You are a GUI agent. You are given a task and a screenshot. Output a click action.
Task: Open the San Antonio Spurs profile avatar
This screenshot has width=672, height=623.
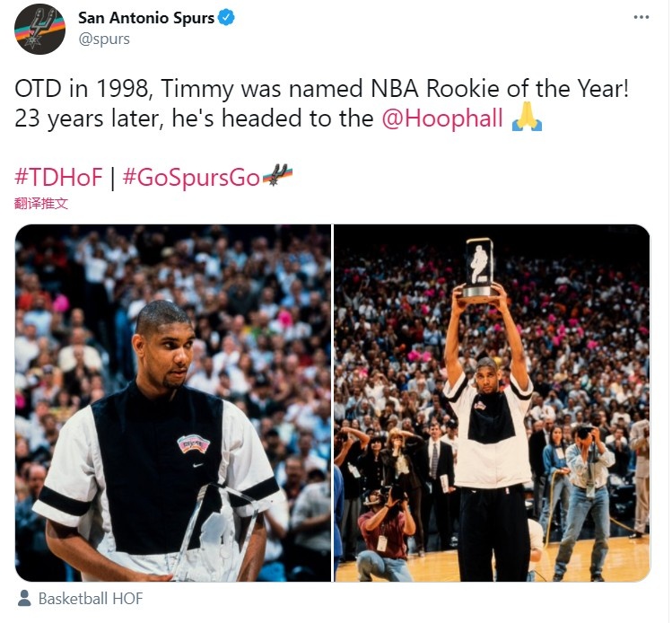pos(39,29)
